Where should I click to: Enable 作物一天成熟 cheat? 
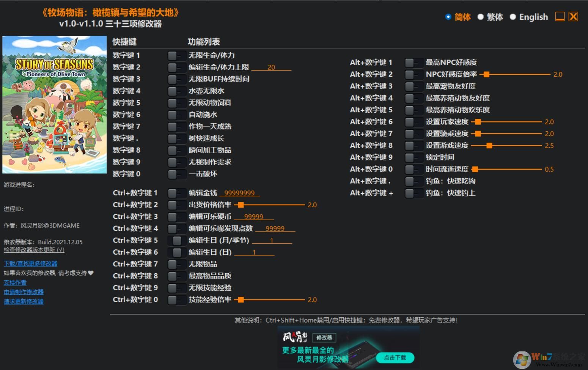176,126
